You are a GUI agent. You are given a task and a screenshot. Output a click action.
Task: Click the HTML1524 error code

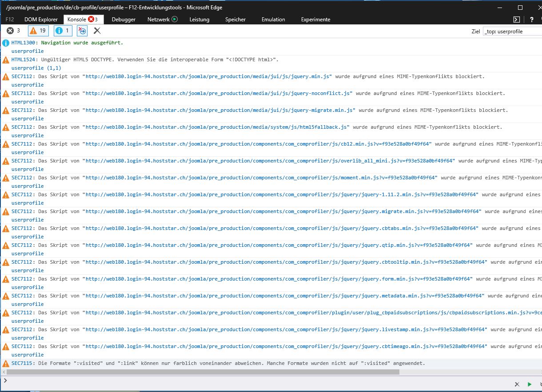coord(24,59)
